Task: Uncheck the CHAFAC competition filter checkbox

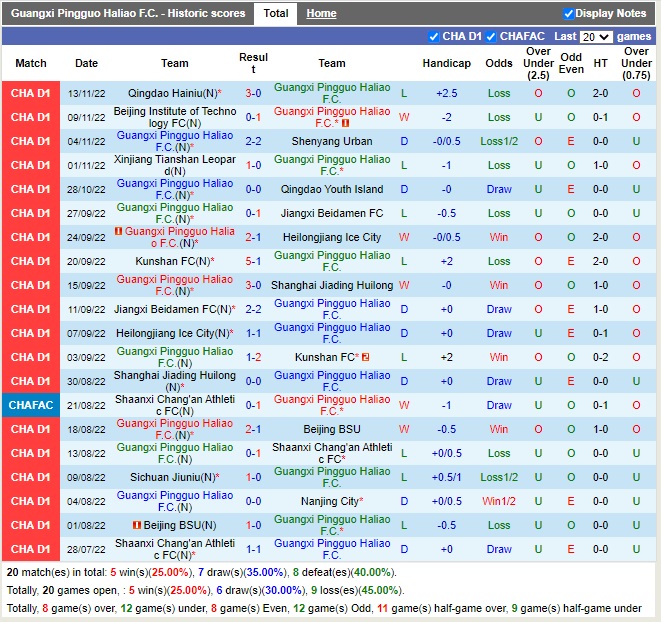Action: [x=492, y=37]
